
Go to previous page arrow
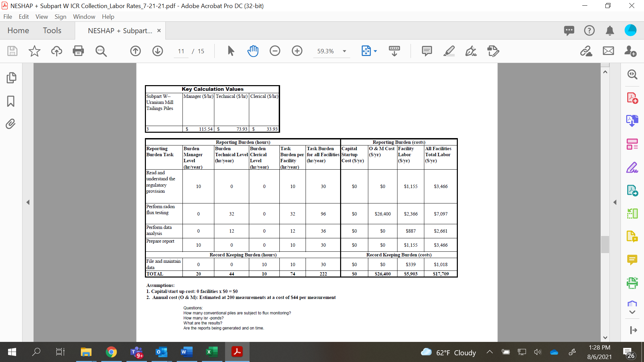tap(136, 51)
